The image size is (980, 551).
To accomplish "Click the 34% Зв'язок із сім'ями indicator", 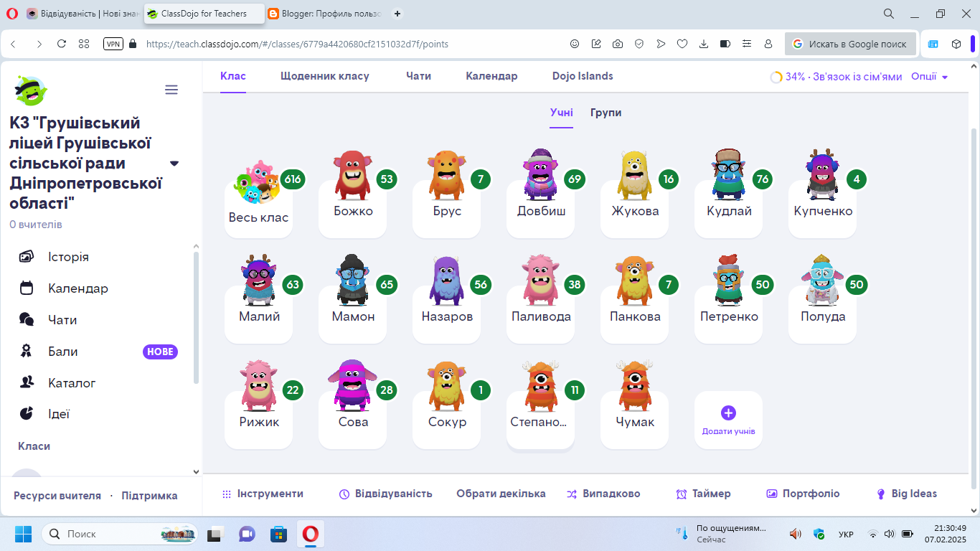I will [x=836, y=77].
